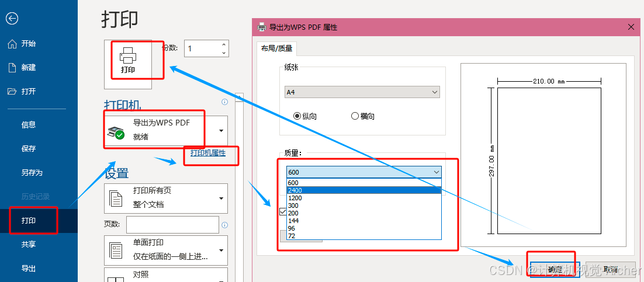Choose 96 in the quality list
The height and width of the screenshot is (282, 644).
[x=364, y=228]
